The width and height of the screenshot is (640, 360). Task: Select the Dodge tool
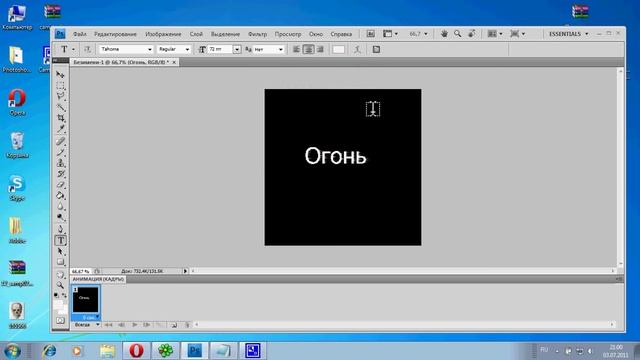[x=60, y=217]
